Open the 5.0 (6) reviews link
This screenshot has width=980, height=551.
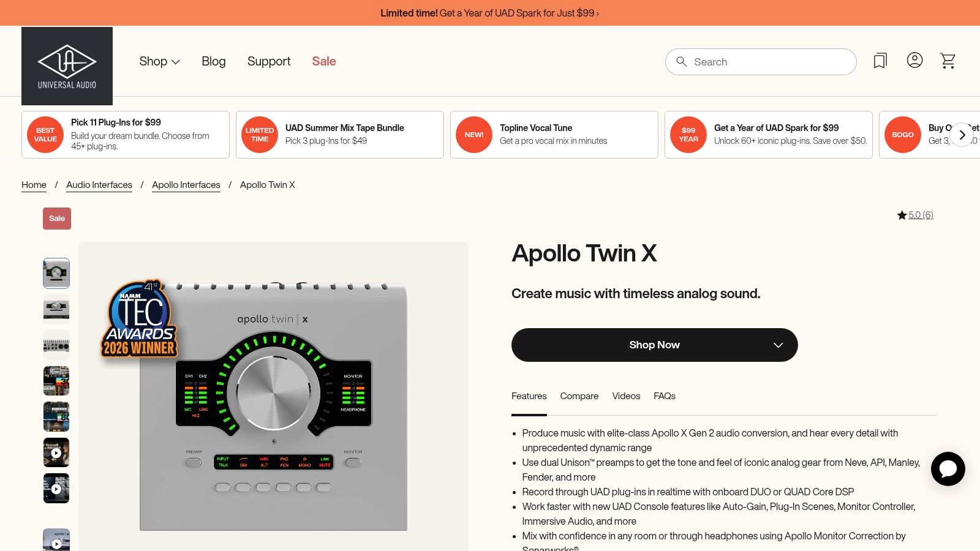pos(921,215)
